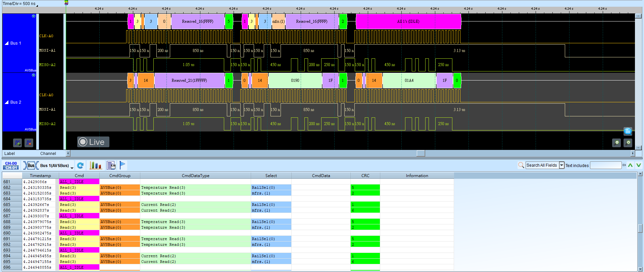The image size is (644, 272).
Task: Jump to next search match arrow
Action: [638, 165]
